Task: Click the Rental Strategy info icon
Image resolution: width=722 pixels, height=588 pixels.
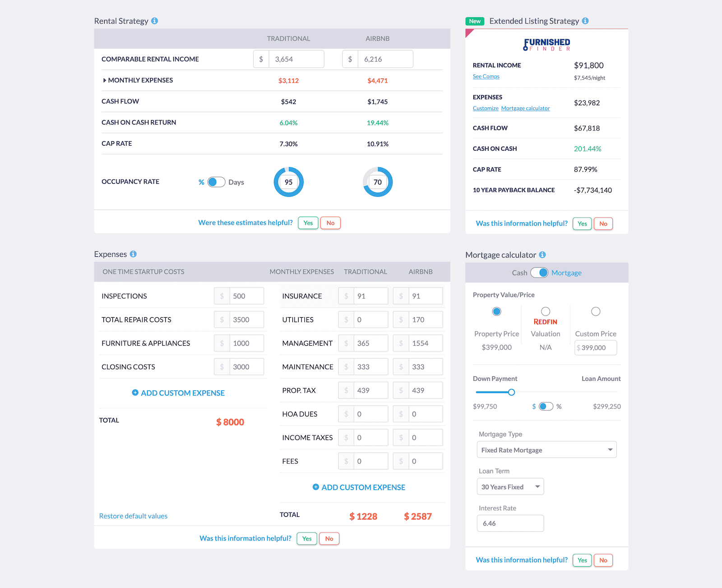Action: point(154,21)
